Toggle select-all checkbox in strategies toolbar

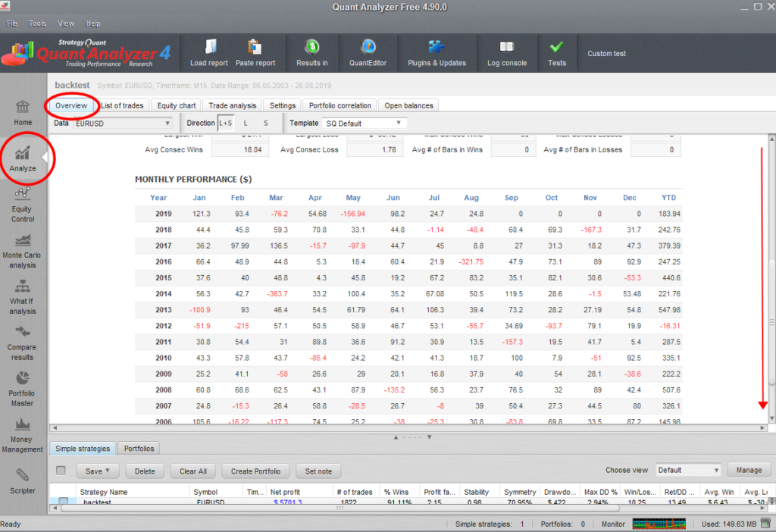(61, 470)
